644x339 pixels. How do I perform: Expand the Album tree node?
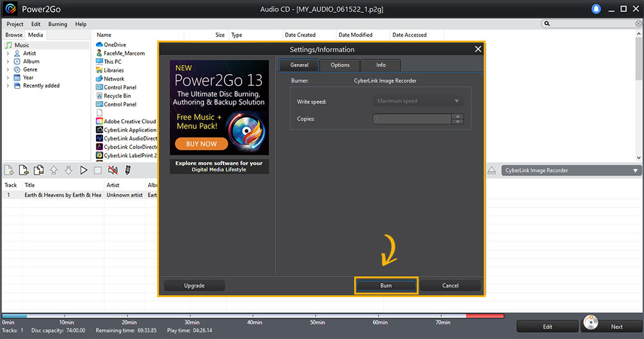coord(7,62)
